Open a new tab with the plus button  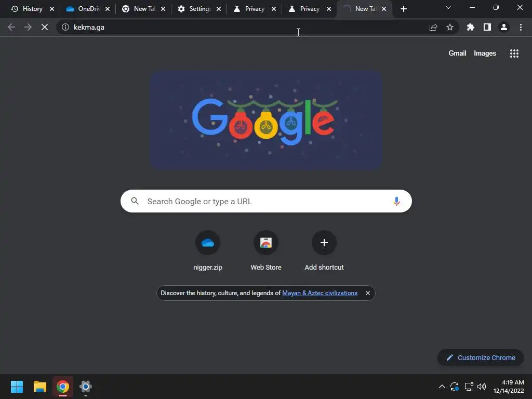pyautogui.click(x=403, y=9)
